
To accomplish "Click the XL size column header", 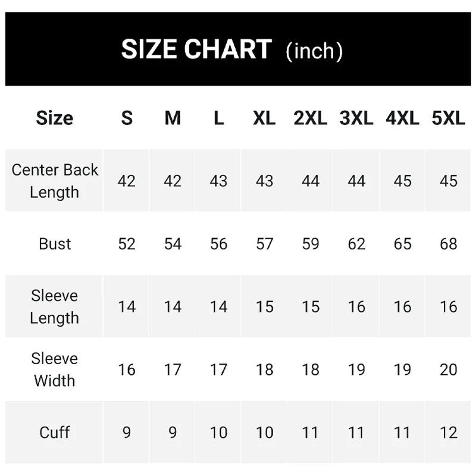I will pos(264,118).
